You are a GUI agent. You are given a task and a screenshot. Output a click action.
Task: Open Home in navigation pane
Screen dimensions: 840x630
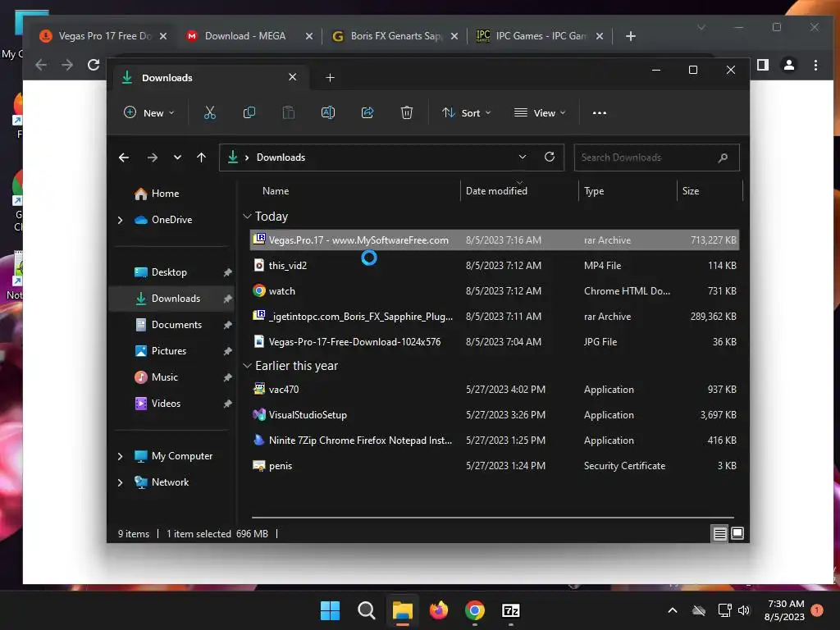tap(157, 194)
